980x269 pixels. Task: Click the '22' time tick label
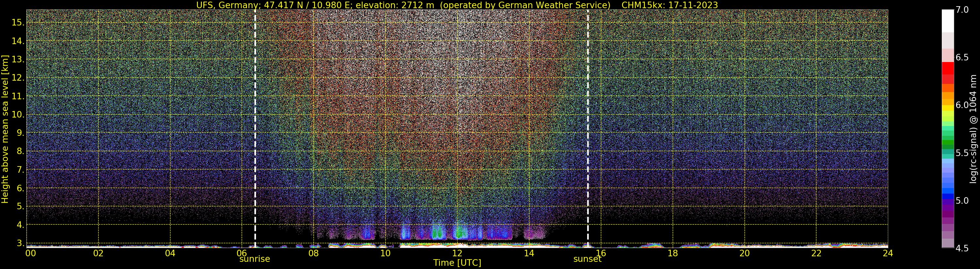pos(816,253)
